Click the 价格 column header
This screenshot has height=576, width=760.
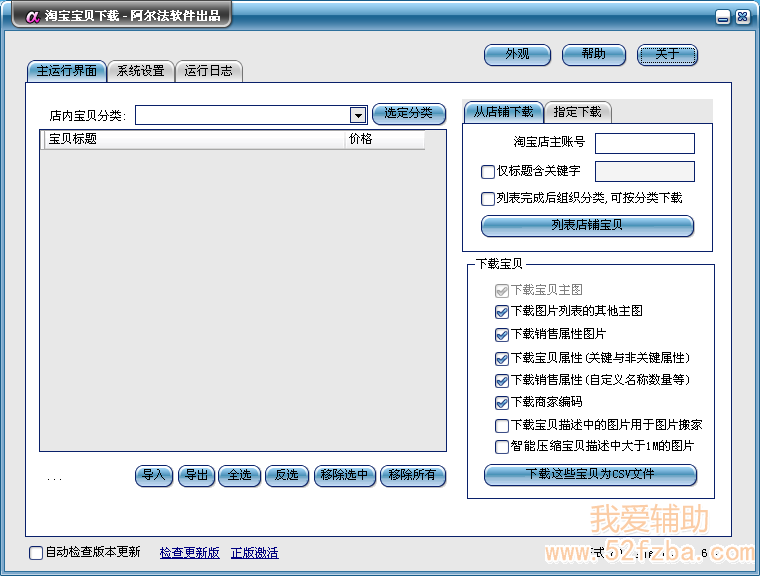pos(384,139)
